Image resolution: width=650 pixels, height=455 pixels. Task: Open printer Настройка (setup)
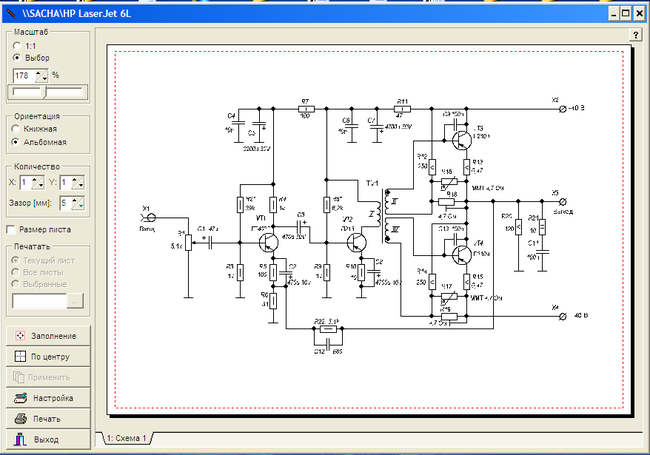pos(47,398)
